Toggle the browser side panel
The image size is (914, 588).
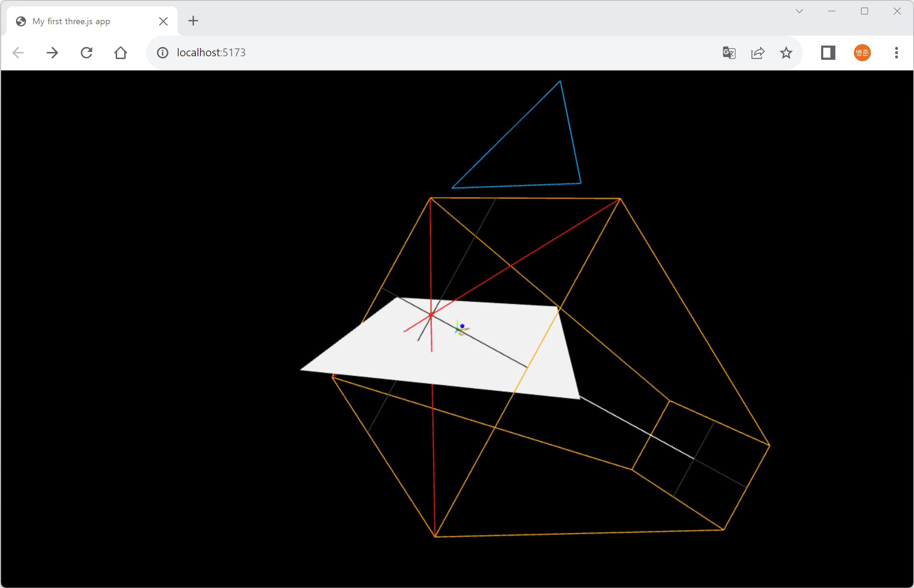[828, 53]
